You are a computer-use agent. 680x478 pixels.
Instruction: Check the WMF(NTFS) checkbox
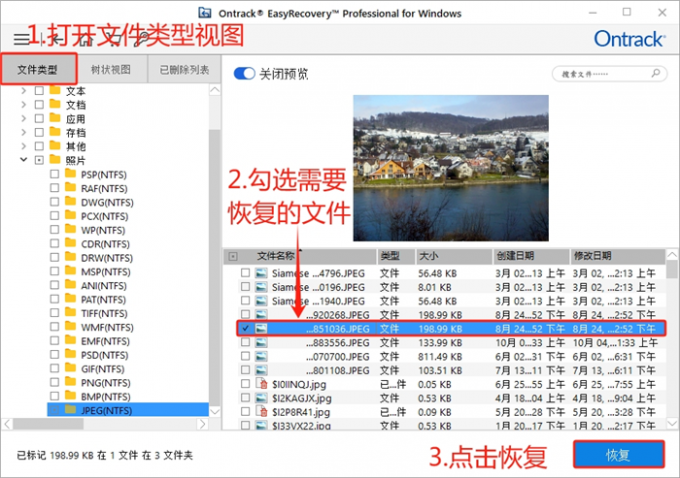[54, 327]
